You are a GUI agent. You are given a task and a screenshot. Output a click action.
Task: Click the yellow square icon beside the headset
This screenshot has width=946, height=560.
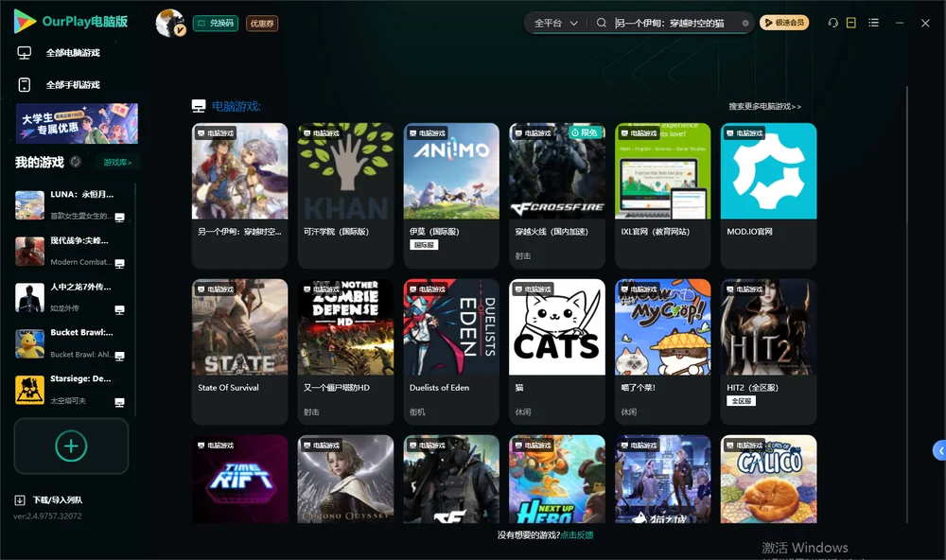coord(851,23)
